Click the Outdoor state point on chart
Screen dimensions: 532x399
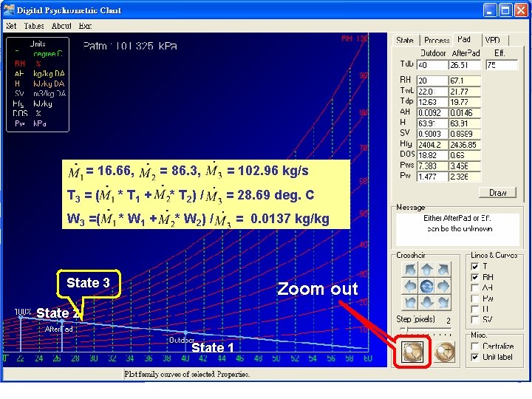(185, 332)
